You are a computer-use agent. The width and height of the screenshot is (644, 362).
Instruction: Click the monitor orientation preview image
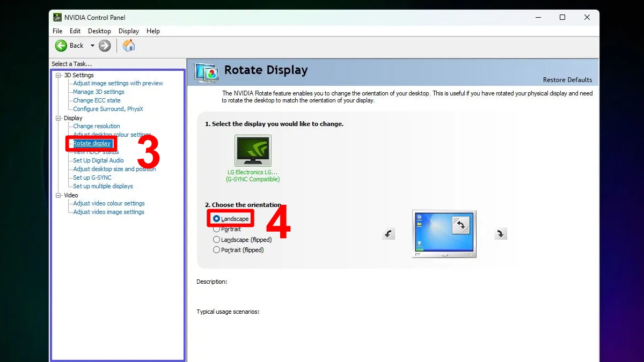point(444,233)
